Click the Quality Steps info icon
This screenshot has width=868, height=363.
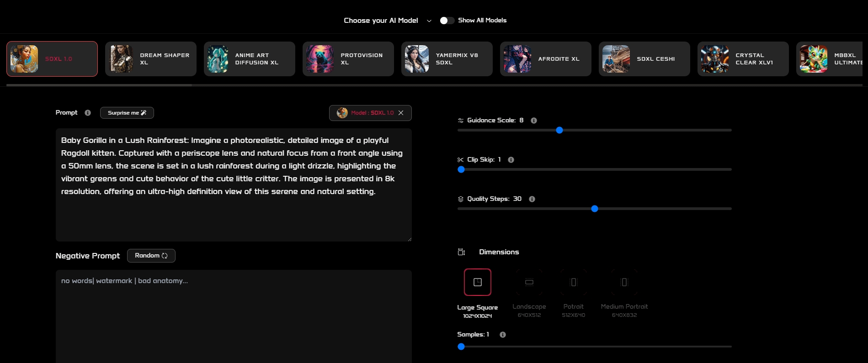[532, 199]
